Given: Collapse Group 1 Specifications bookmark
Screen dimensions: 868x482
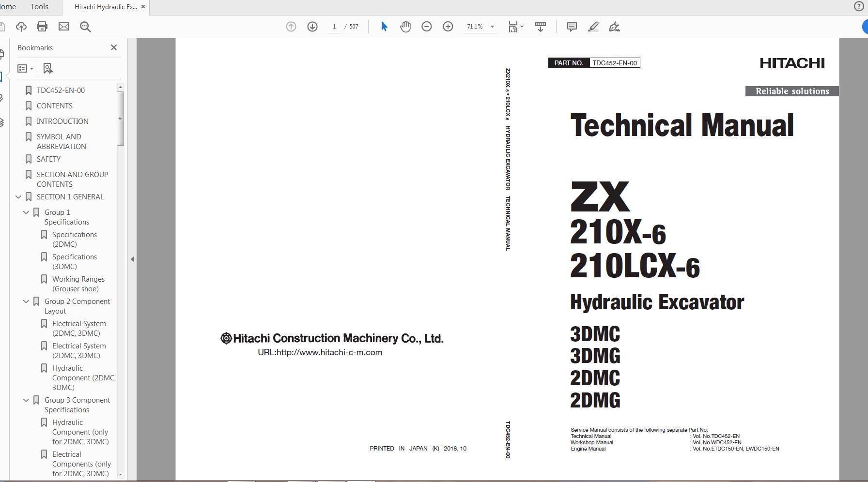Looking at the screenshot, I should tap(26, 212).
